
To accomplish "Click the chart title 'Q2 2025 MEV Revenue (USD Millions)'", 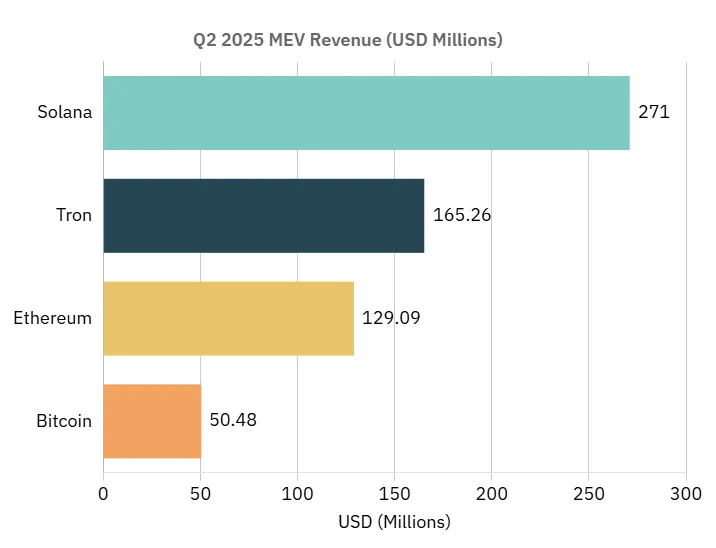I will [347, 40].
